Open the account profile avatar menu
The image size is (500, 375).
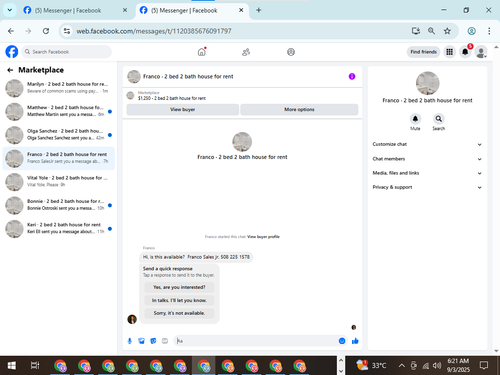(481, 52)
